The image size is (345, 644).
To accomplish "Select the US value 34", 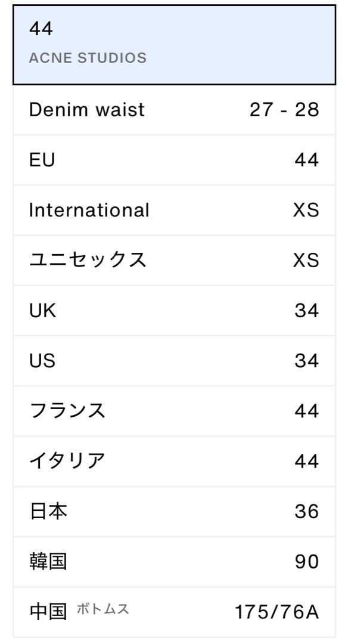I will click(306, 360).
